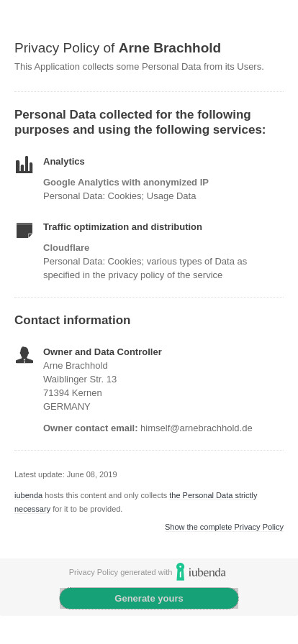The height and width of the screenshot is (644, 298).
Task: Click the iubenda wordmark in footer
Action: pyautogui.click(x=207, y=572)
